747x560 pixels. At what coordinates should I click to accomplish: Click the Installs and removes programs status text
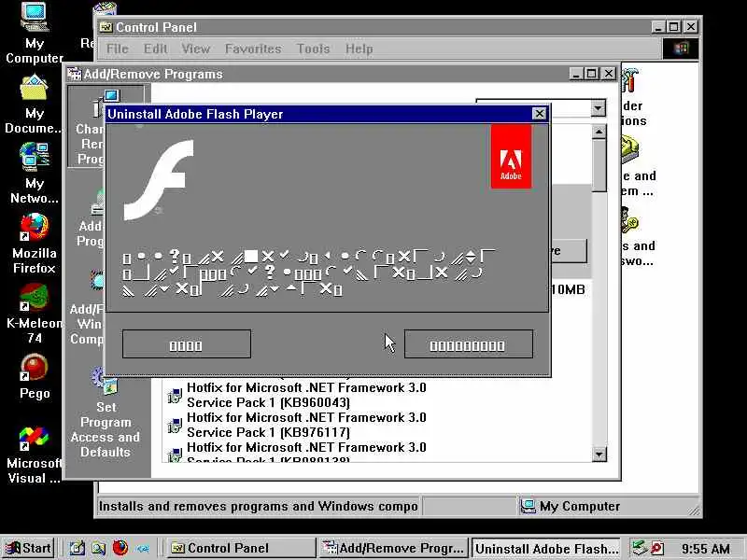click(x=259, y=506)
